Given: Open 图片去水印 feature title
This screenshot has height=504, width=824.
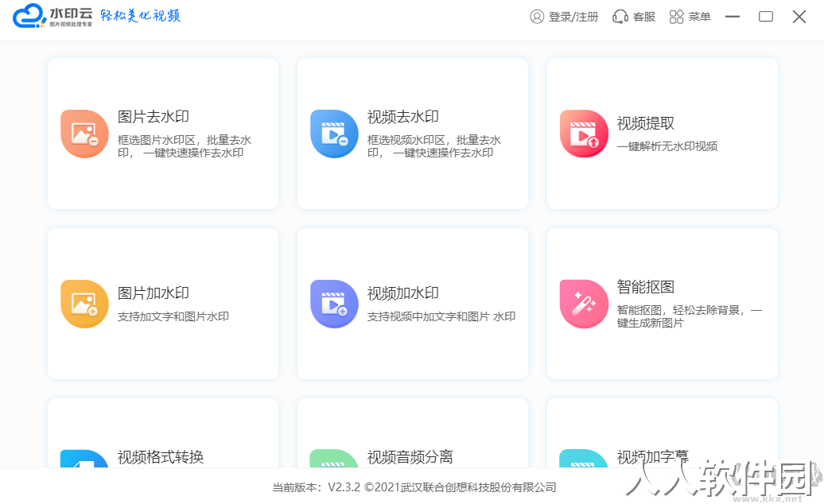Looking at the screenshot, I should pyautogui.click(x=153, y=117).
